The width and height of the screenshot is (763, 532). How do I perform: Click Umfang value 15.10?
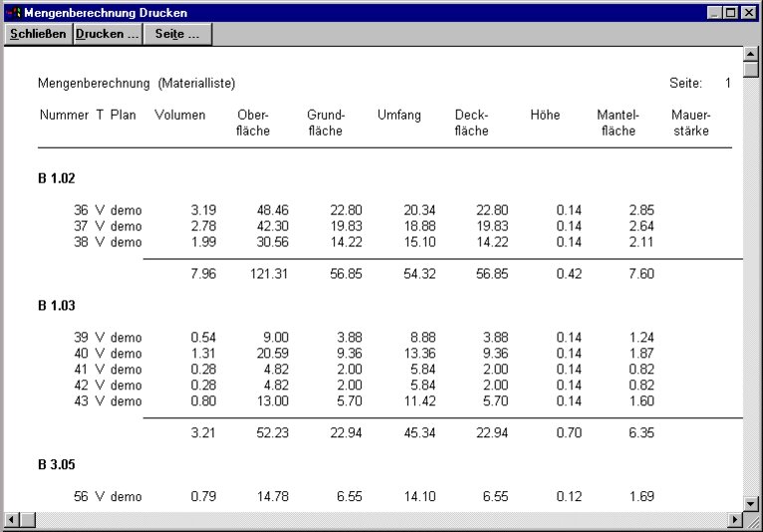coord(419,242)
